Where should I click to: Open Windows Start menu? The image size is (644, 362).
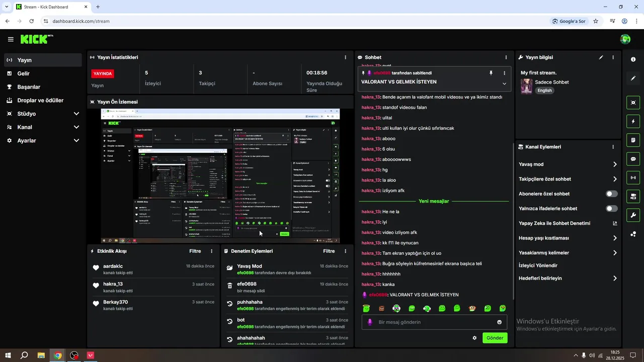click(x=8, y=355)
